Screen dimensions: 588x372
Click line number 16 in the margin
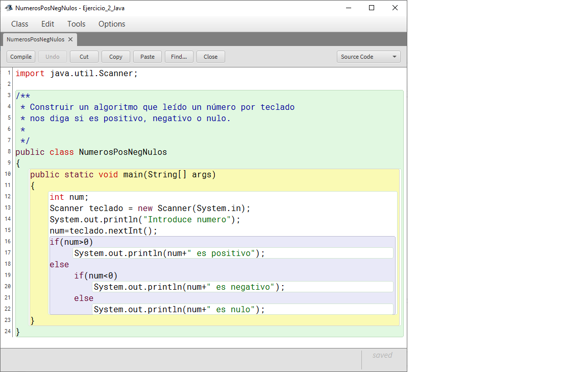(x=8, y=242)
